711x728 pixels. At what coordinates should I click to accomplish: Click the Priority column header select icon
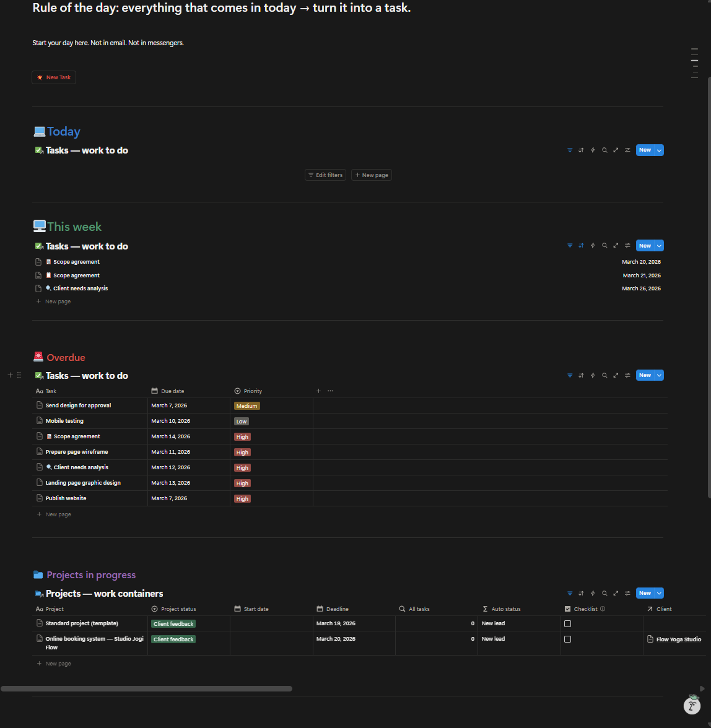[237, 391]
